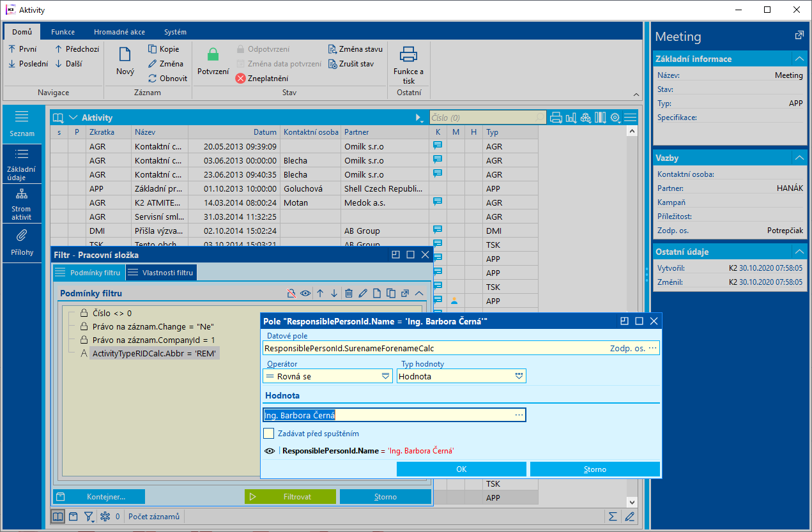Viewport: 812px width, 532px height.
Task: Click OK in field dialog
Action: click(x=461, y=469)
